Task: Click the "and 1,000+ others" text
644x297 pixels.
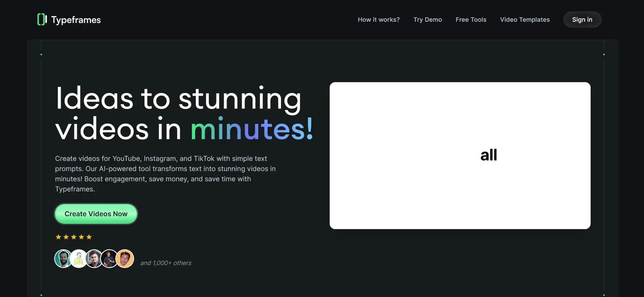Action: click(166, 263)
